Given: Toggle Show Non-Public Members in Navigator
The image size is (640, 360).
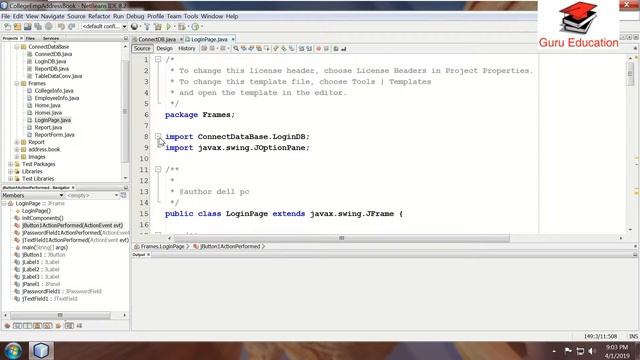Looking at the screenshot, I should pyautogui.click(x=37, y=326).
